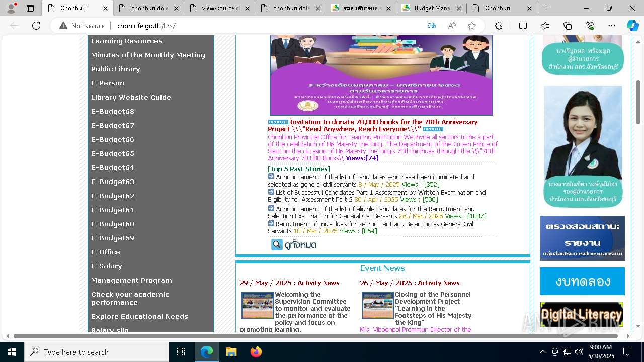Click arrow icon beside eligible candidates announcement

click(x=271, y=209)
